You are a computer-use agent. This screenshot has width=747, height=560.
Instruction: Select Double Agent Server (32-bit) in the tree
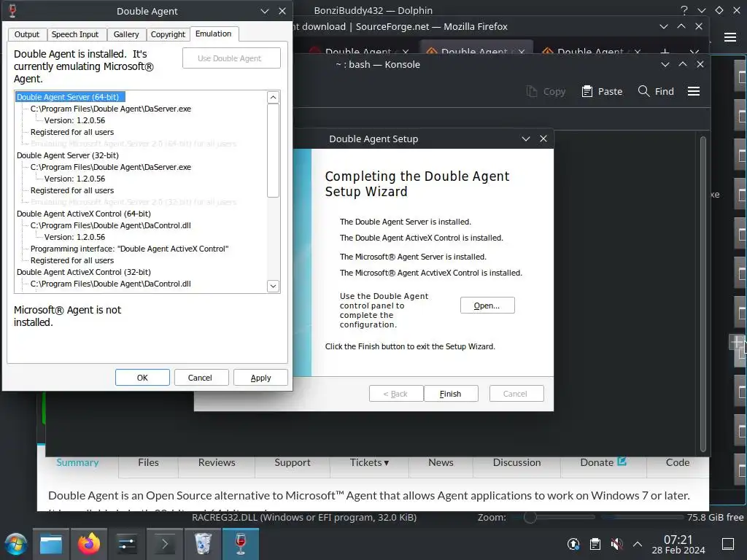[x=68, y=155]
